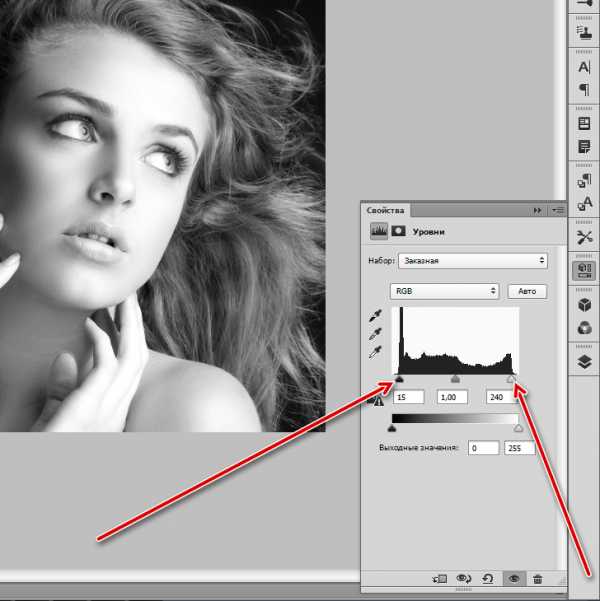Open the Layers panel icon
This screenshot has height=601, width=600.
(x=584, y=361)
